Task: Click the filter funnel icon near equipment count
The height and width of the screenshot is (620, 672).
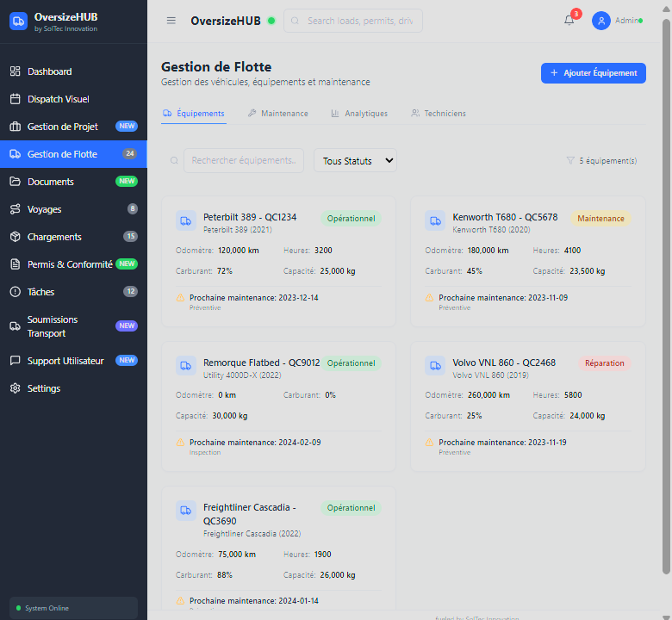Action: [x=570, y=160]
